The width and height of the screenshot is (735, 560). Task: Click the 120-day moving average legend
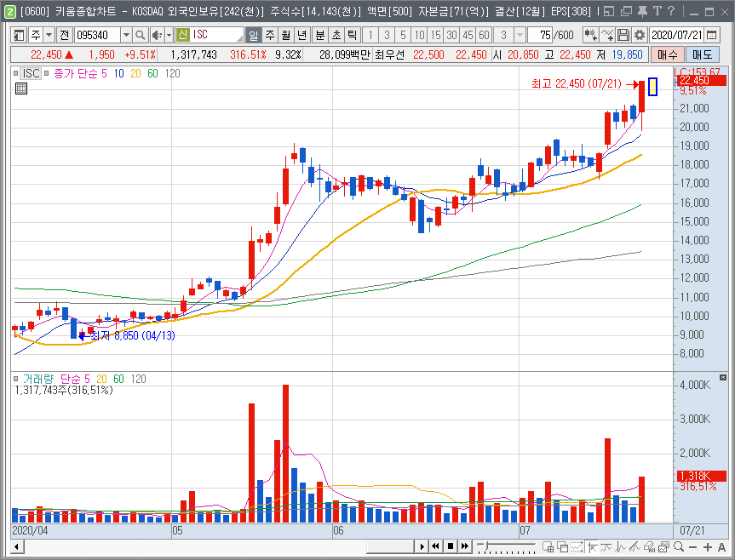[x=173, y=73]
